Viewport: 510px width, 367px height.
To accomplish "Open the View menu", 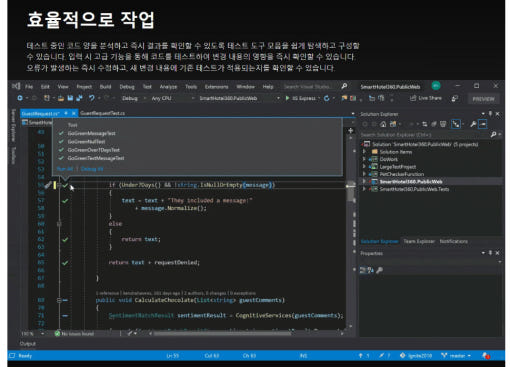I will point(63,87).
